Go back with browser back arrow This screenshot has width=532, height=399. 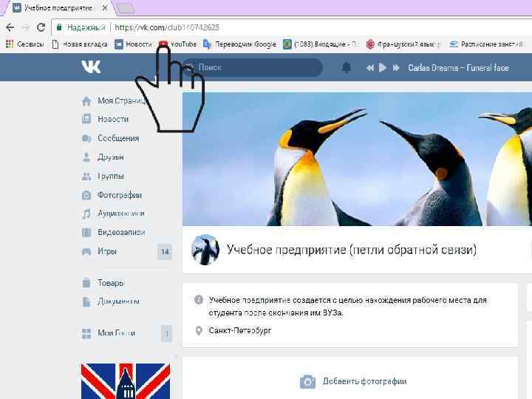[10, 27]
